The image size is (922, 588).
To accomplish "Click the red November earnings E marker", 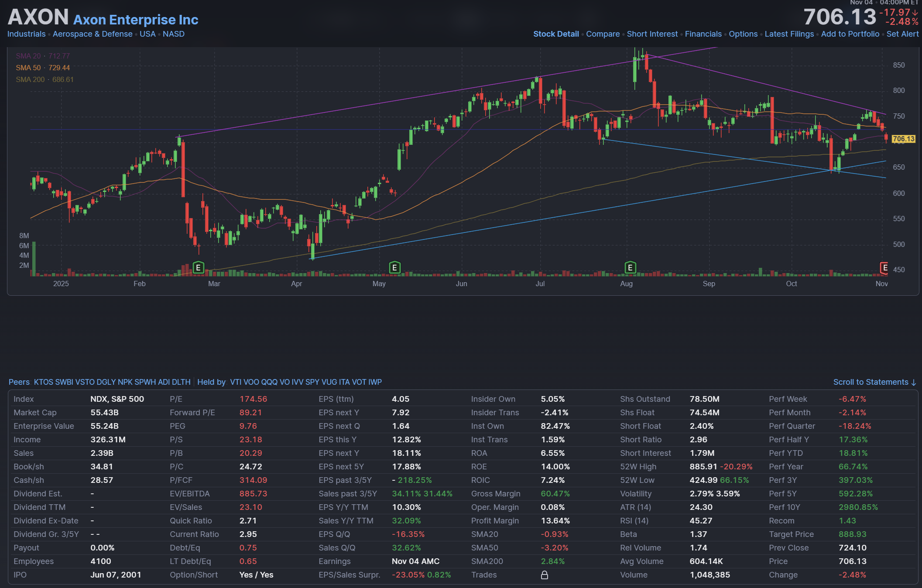I will point(884,267).
